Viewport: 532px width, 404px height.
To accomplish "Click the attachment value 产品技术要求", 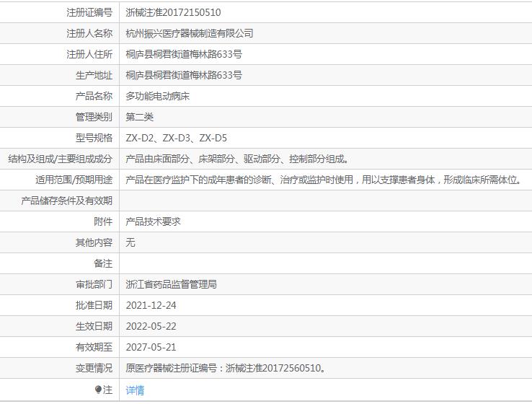I will click(153, 221).
